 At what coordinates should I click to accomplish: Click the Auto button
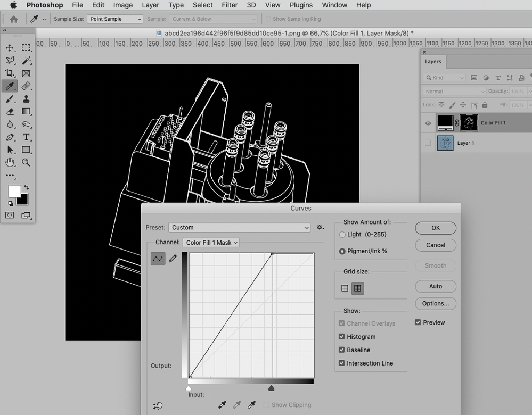435,286
